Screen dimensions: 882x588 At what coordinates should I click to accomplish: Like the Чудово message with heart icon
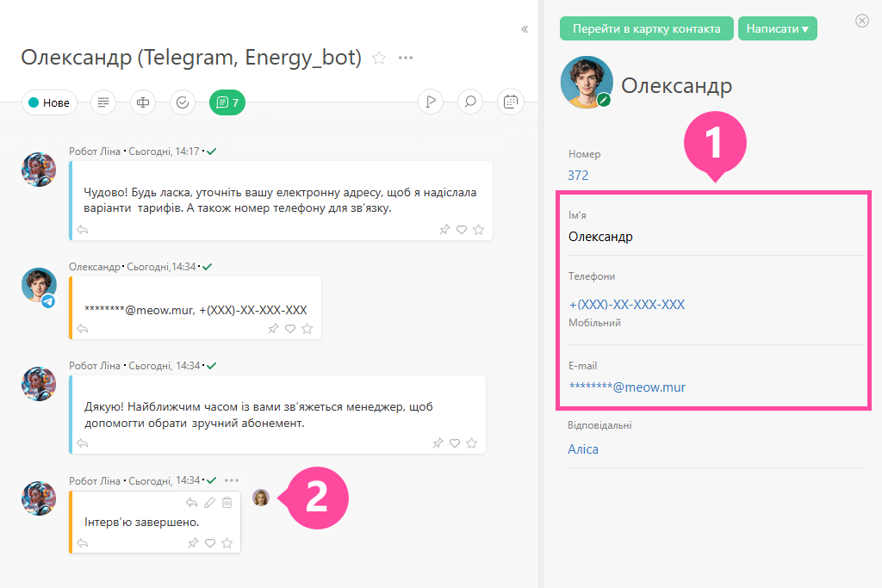click(x=462, y=230)
